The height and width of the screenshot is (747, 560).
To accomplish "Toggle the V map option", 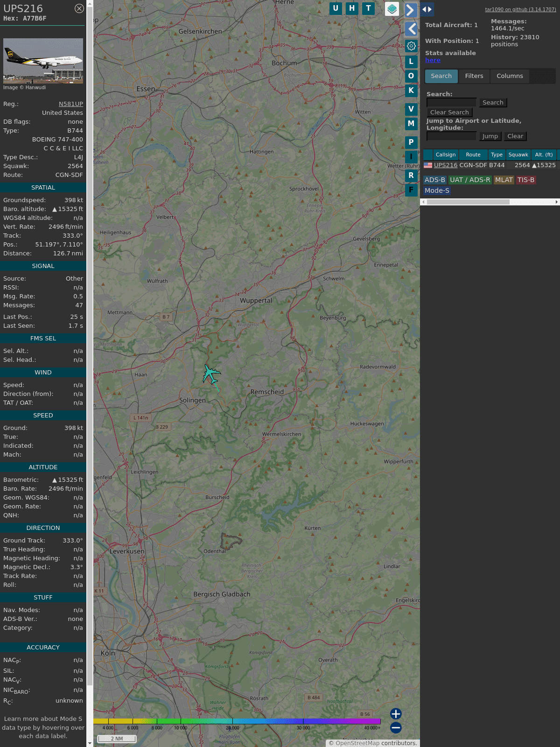I will [411, 109].
